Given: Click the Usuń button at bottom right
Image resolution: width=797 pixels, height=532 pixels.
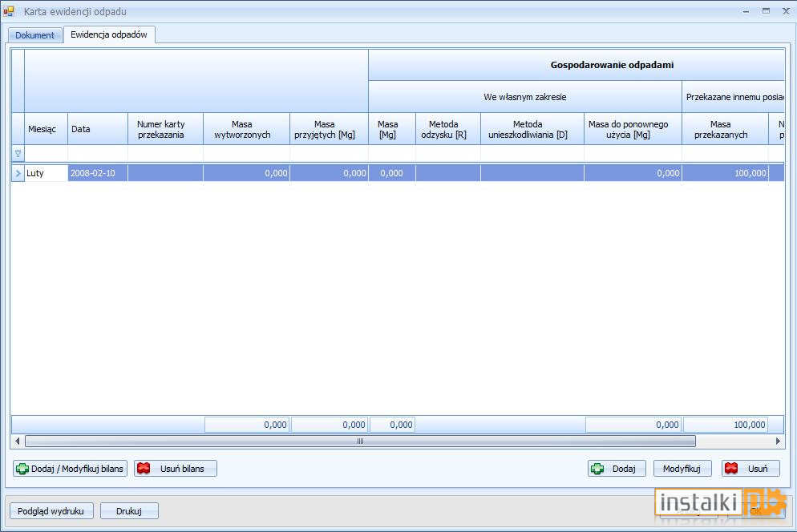Looking at the screenshot, I should (750, 469).
